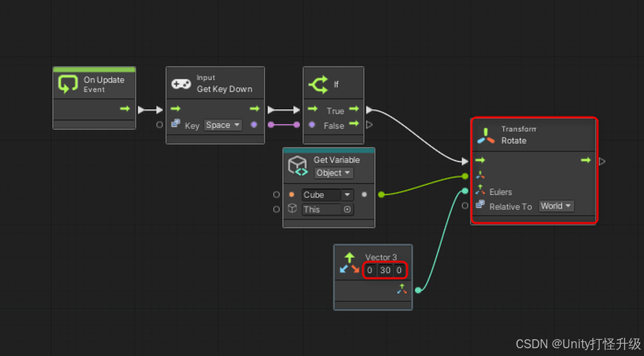
Task: Click the If branch node icon
Action: point(318,84)
